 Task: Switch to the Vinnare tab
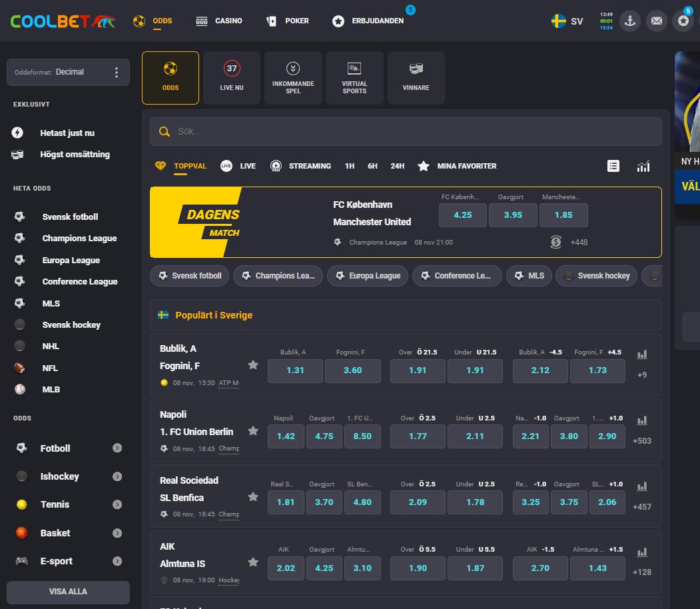tap(416, 78)
